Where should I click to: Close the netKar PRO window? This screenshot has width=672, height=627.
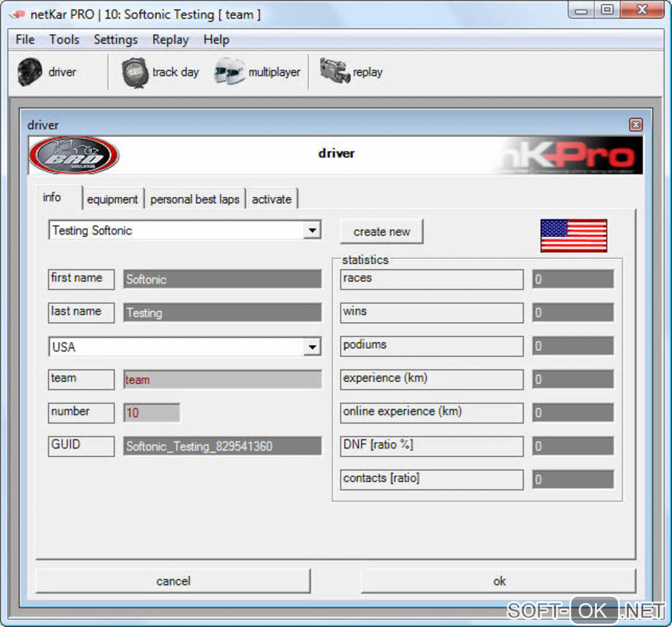click(642, 10)
